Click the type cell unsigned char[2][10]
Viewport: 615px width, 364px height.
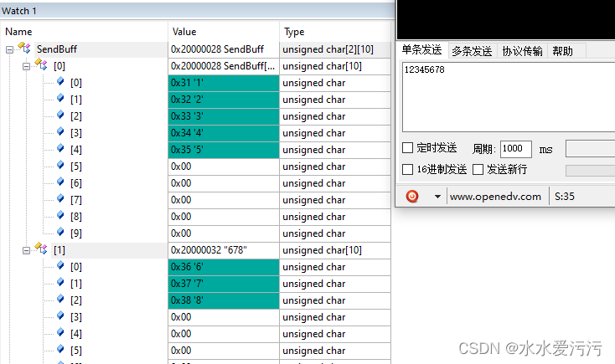[335, 49]
